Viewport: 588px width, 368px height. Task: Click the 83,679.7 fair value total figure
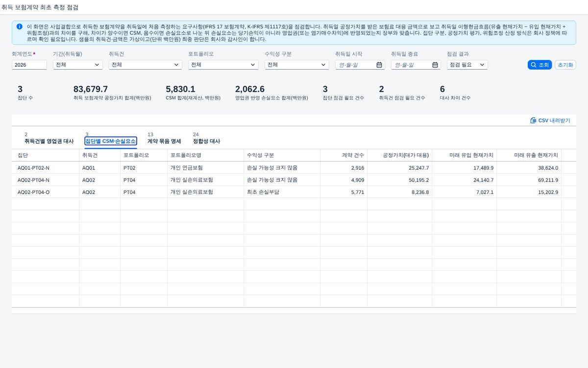(91, 89)
